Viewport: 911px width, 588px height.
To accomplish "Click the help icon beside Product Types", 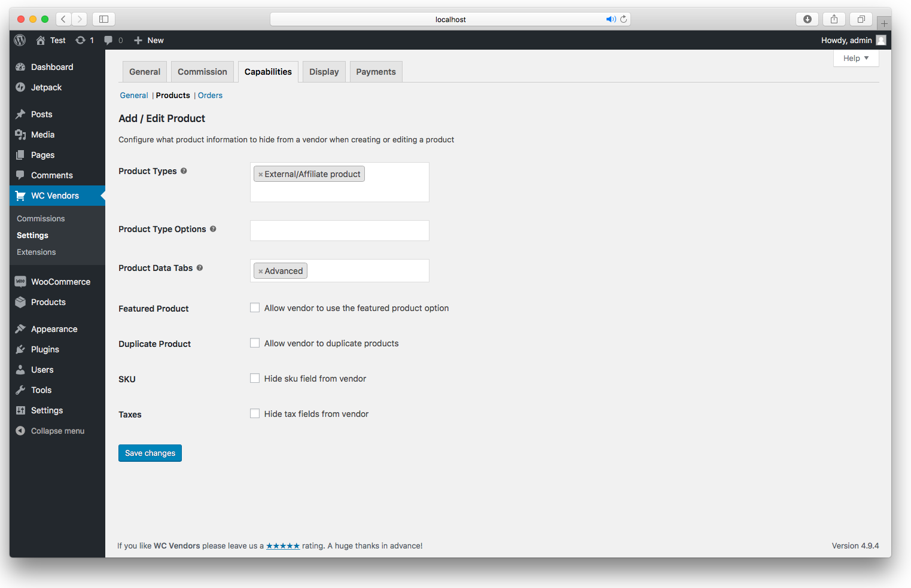I will pyautogui.click(x=184, y=171).
